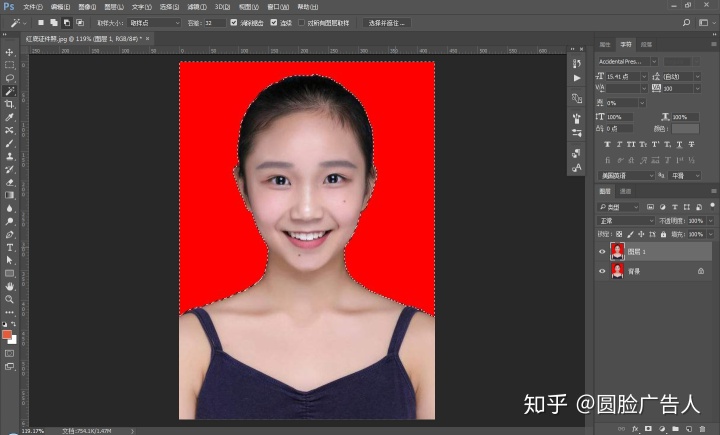Select the Move tool
The image size is (720, 435).
pyautogui.click(x=9, y=52)
